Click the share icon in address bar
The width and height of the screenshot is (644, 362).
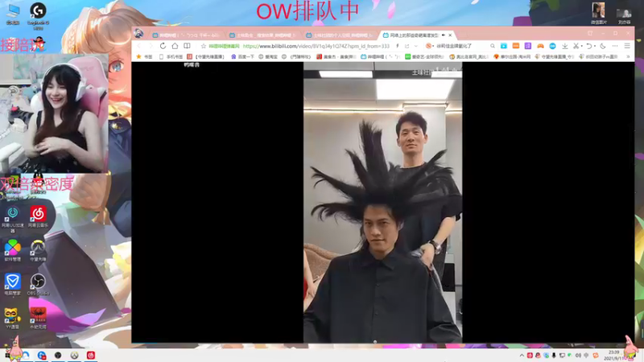coord(407,46)
